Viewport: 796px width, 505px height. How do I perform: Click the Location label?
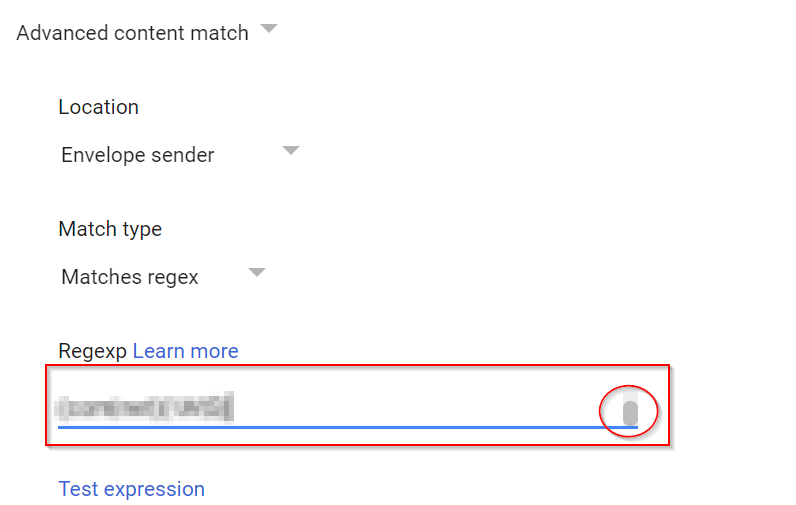pos(98,107)
